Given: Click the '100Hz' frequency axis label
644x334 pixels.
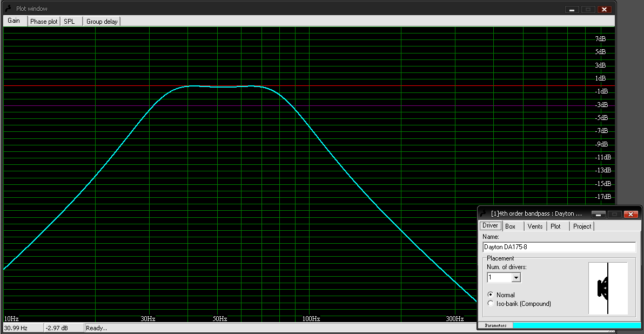Looking at the screenshot, I should pos(311,319).
